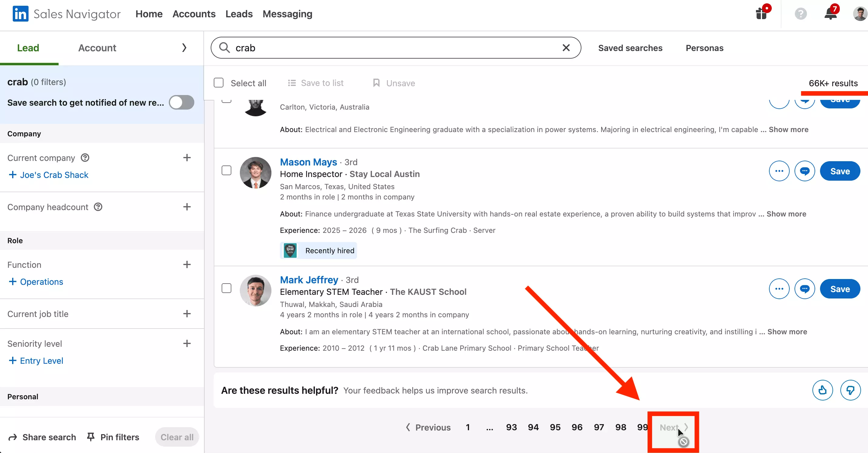The height and width of the screenshot is (453, 868).
Task: Click Save to list
Action: pyautogui.click(x=315, y=83)
